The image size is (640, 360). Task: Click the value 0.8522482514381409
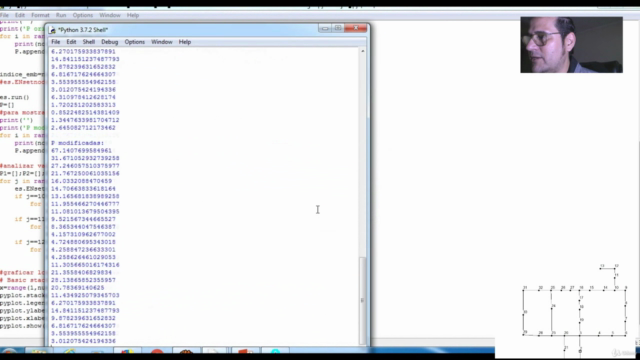[x=85, y=113]
